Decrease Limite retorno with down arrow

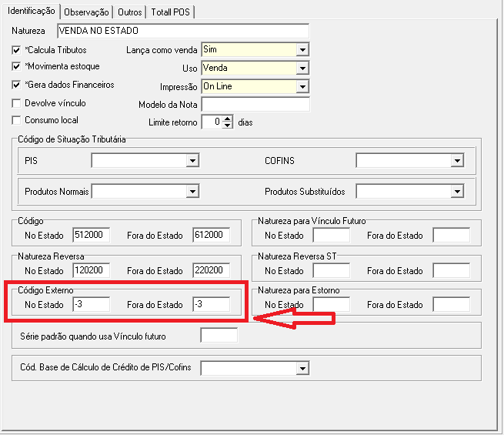tap(228, 125)
